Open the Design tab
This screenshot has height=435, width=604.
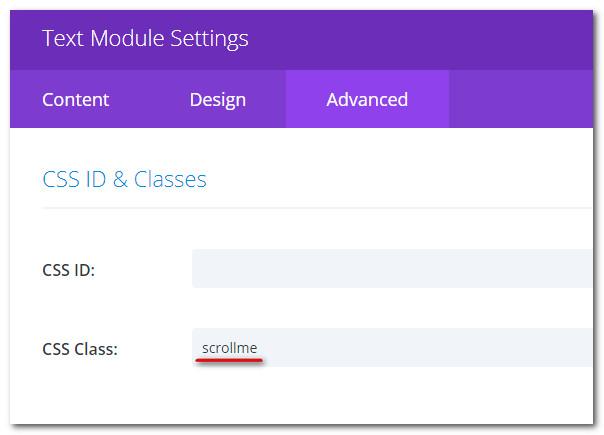coord(218,100)
